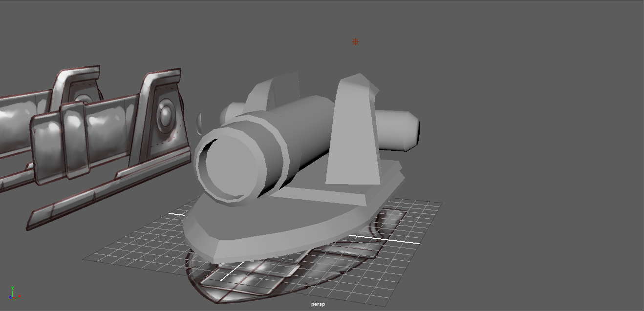Click the red X axis on the view gizmo
This screenshot has width=644, height=311.
click(x=21, y=297)
